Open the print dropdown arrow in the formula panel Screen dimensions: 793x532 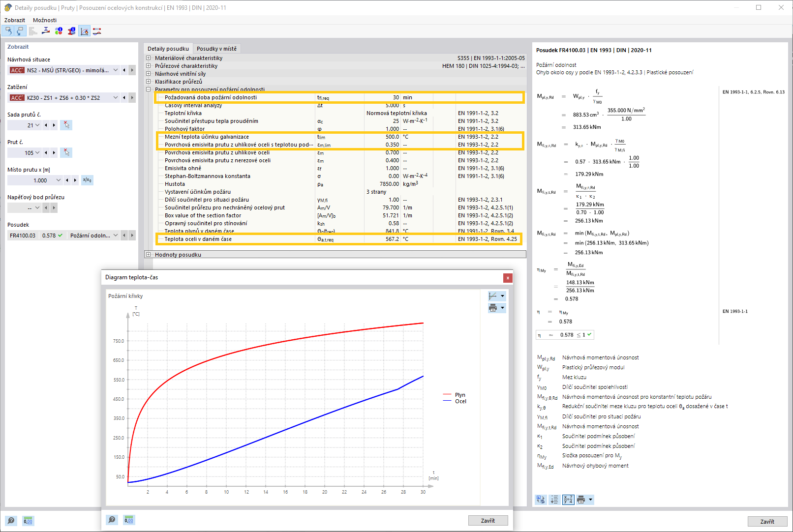tap(590, 500)
